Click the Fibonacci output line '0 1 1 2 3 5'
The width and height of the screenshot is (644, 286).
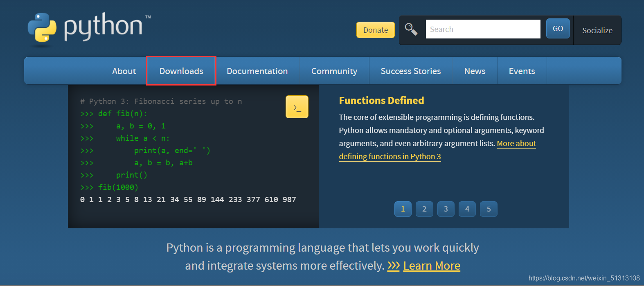coord(188,200)
